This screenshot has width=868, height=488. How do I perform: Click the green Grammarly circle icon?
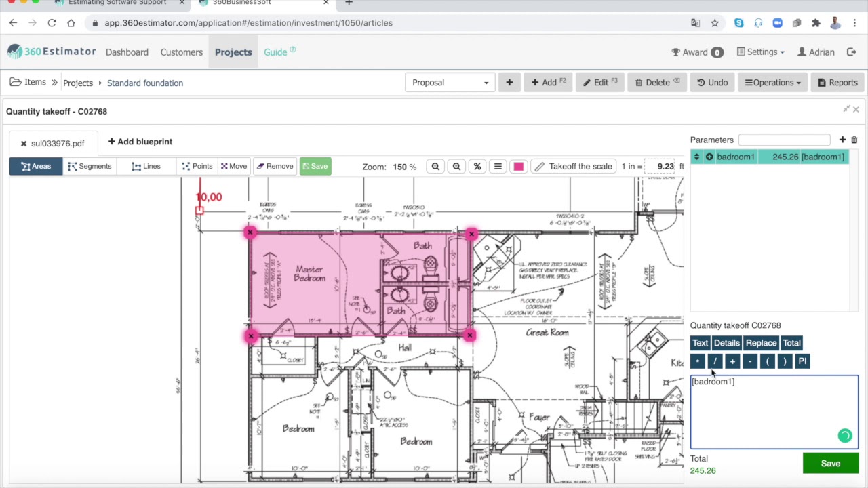pyautogui.click(x=845, y=436)
